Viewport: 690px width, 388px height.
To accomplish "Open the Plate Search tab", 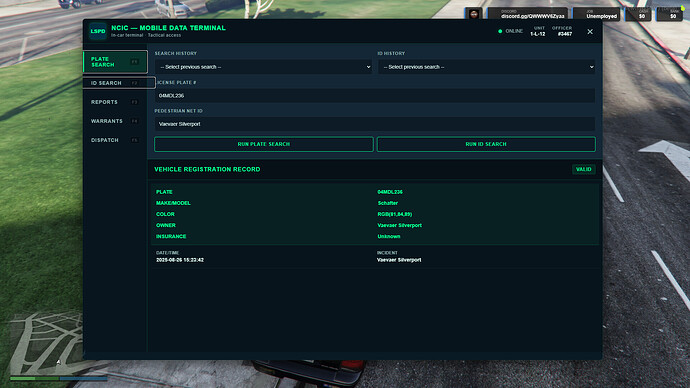I will (x=115, y=62).
